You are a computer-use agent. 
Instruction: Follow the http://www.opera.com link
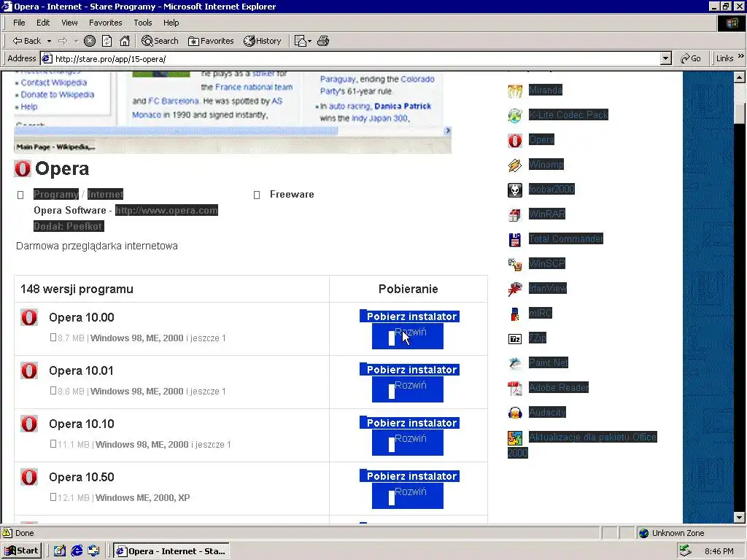click(x=167, y=211)
